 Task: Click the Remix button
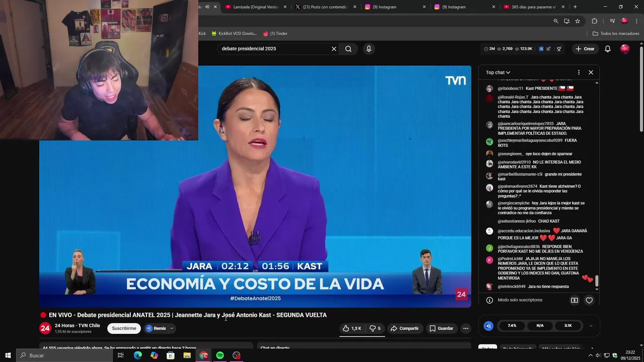point(156,328)
